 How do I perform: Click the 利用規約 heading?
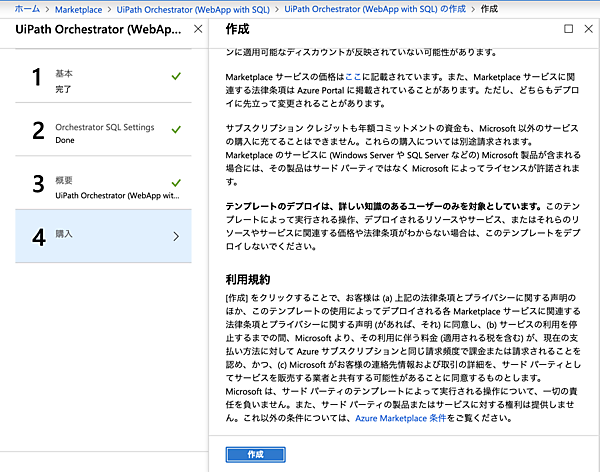(x=248, y=279)
